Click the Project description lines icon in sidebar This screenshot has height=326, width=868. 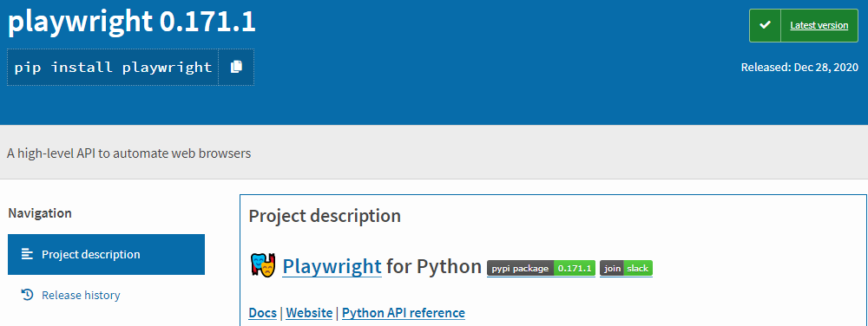(x=27, y=254)
